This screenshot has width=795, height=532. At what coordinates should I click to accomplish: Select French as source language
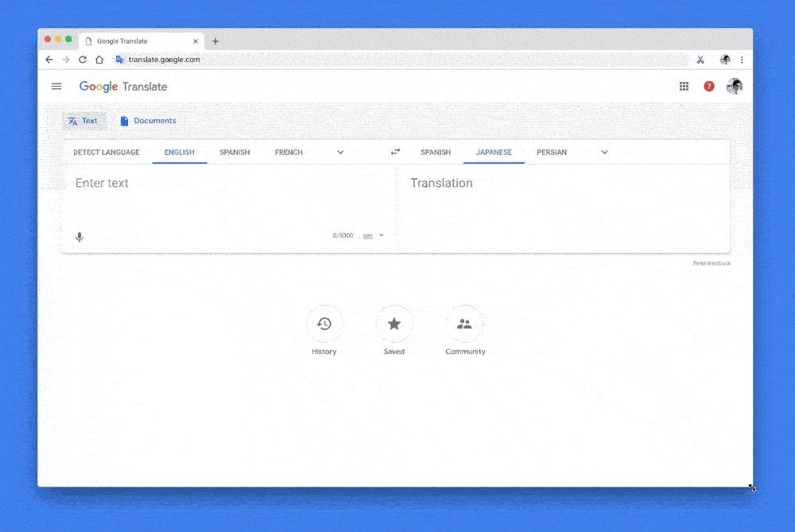pyautogui.click(x=289, y=152)
